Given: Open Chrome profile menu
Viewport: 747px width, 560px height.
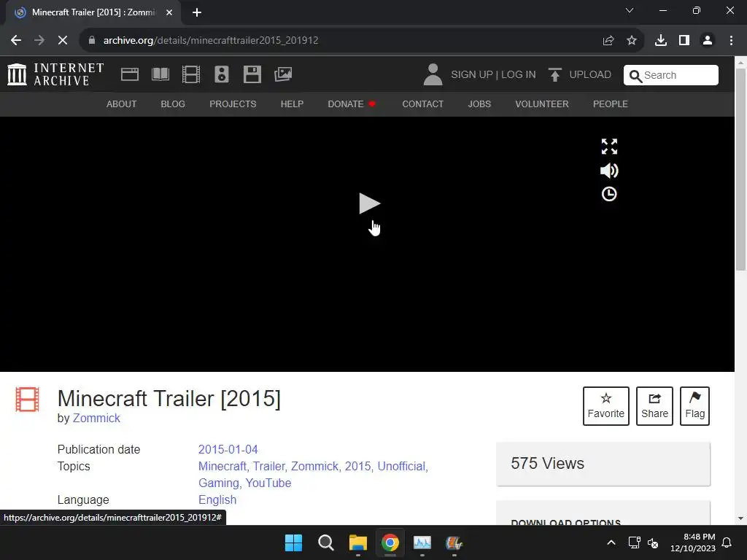Looking at the screenshot, I should click(x=708, y=41).
